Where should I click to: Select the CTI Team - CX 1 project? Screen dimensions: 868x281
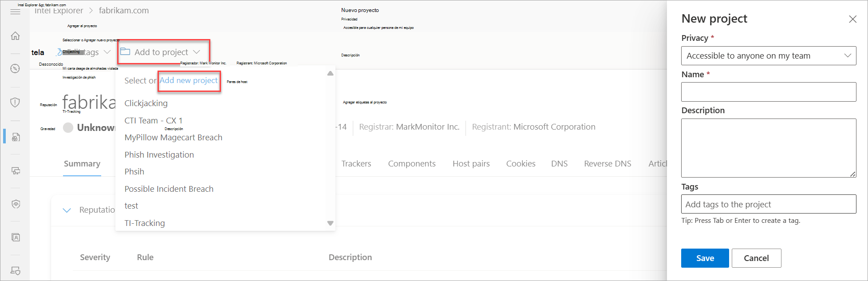154,121
